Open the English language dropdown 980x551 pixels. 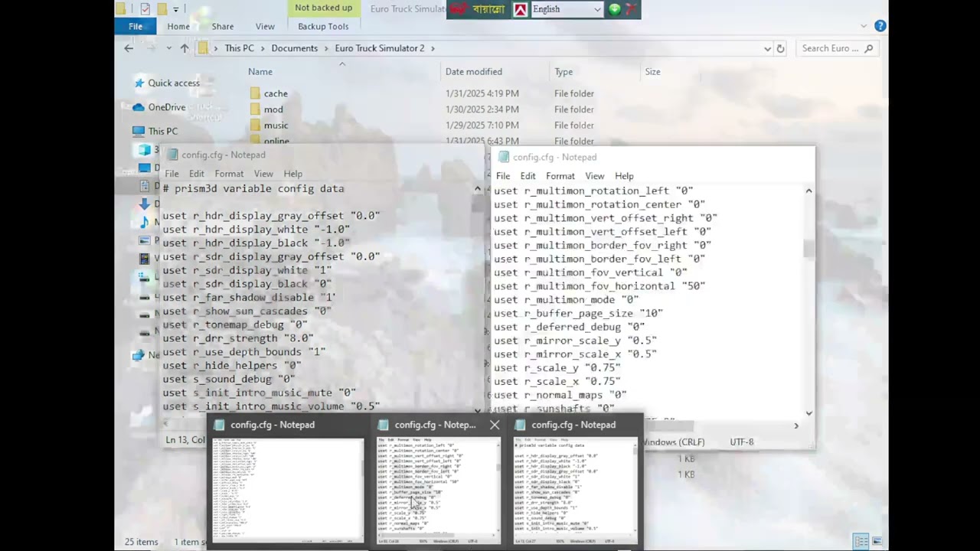567,9
